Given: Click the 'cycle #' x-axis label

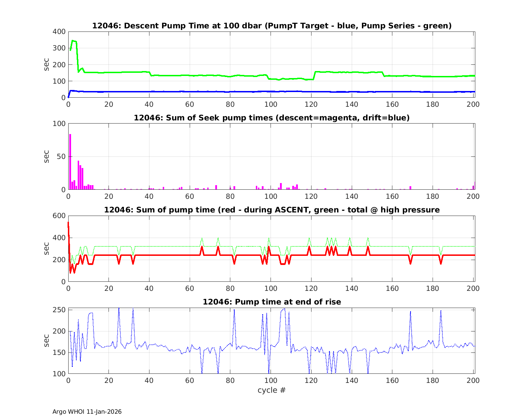Looking at the screenshot, I should pos(272,390).
